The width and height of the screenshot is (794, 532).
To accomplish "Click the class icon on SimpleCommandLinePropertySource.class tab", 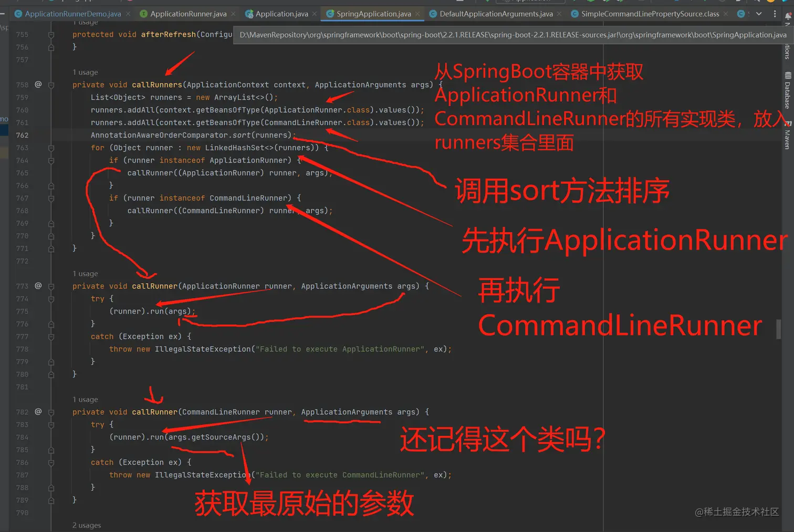I will tap(574, 14).
